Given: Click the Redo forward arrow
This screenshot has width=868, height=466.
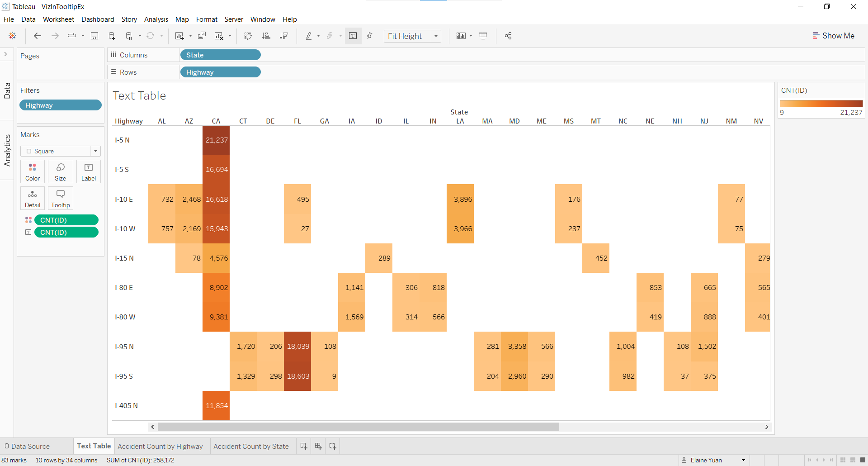Looking at the screenshot, I should 55,36.
